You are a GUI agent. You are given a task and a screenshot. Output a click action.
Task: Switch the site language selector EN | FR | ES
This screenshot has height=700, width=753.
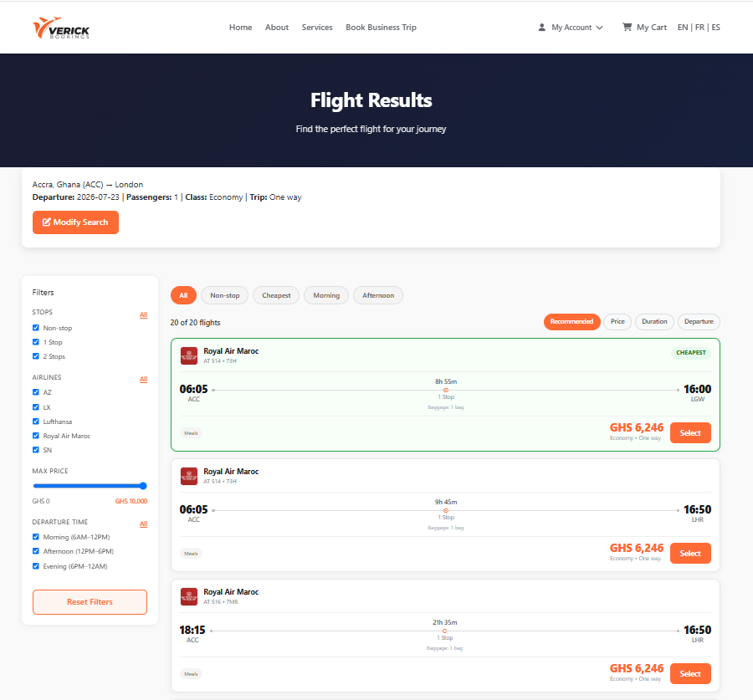tap(699, 28)
